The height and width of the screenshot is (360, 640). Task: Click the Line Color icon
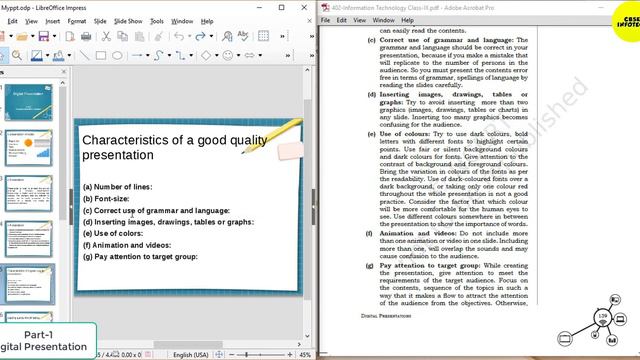coord(36,55)
